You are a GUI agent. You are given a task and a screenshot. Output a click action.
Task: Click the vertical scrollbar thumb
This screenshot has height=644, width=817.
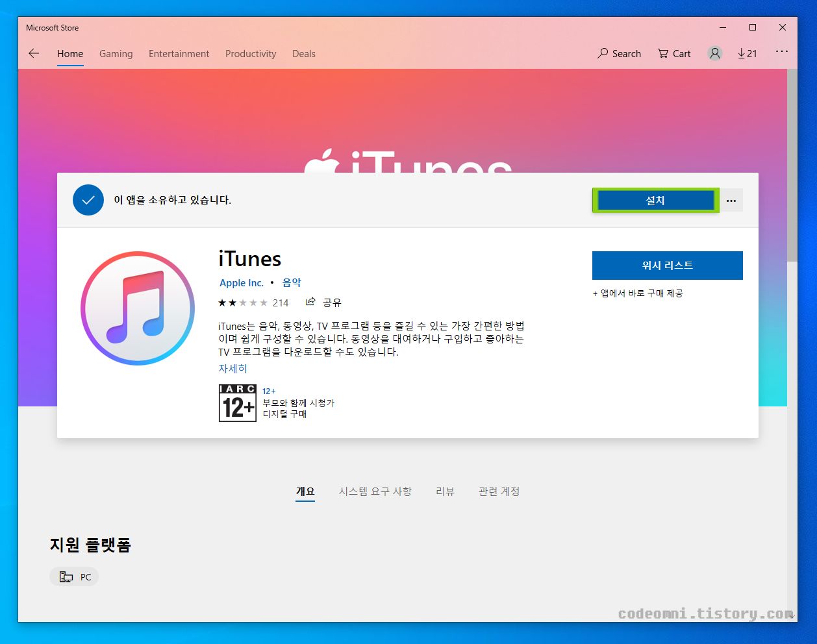point(792,166)
